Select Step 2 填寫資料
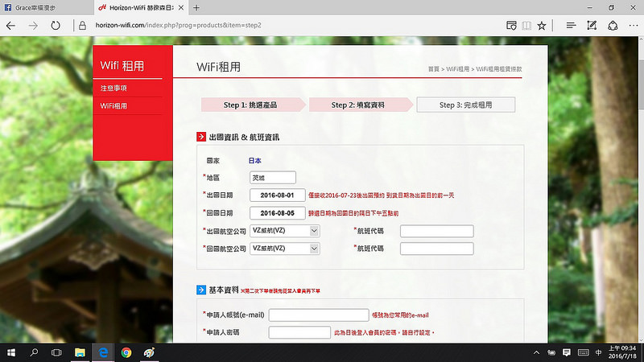Viewport: 644px width, 362px height. coord(361,105)
